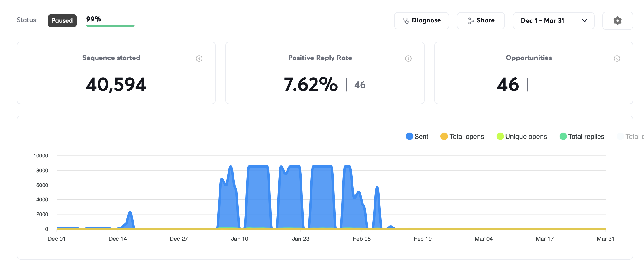Image resolution: width=644 pixels, height=264 pixels.
Task: Toggle the Total replies legend item
Action: pos(582,137)
